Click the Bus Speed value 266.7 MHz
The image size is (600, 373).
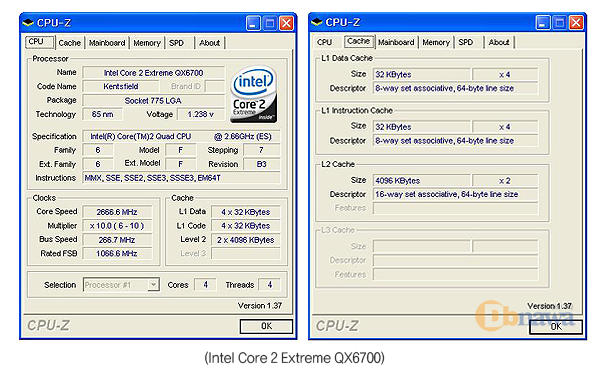tap(117, 240)
